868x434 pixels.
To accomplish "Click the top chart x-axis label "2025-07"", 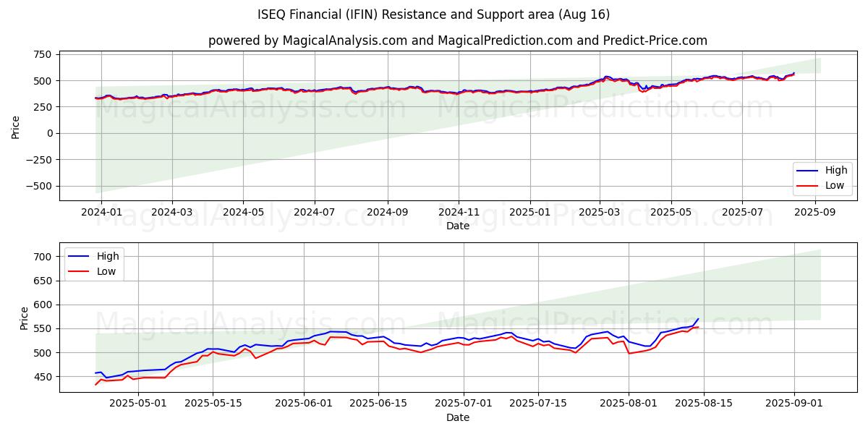I will click(742, 213).
